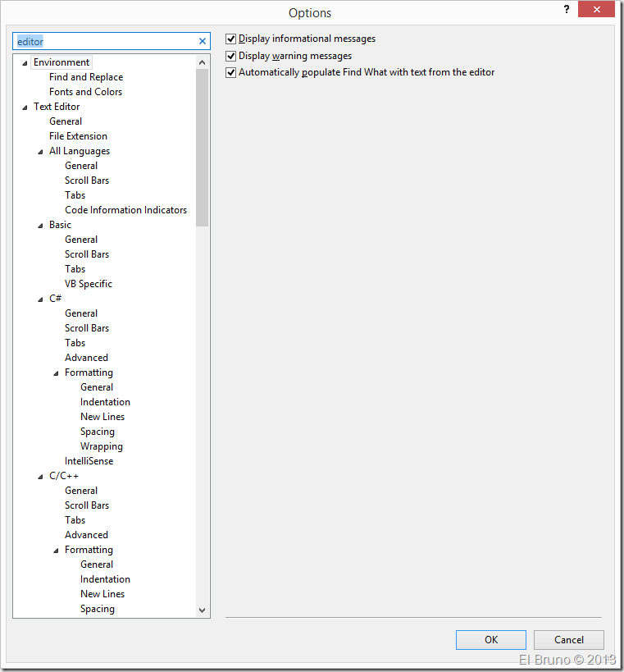Select Code Information Indicators item
Image resolution: width=624 pixels, height=672 pixels.
click(125, 210)
